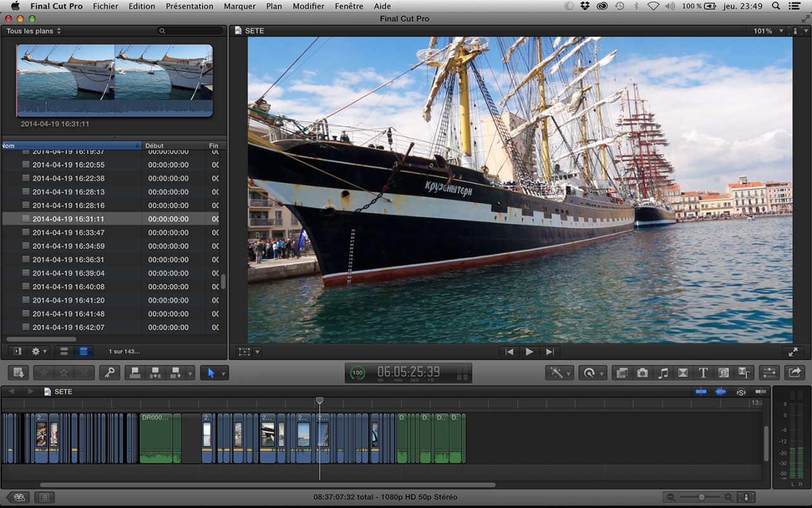
Task: Open the browser gear action menu
Action: click(x=39, y=351)
